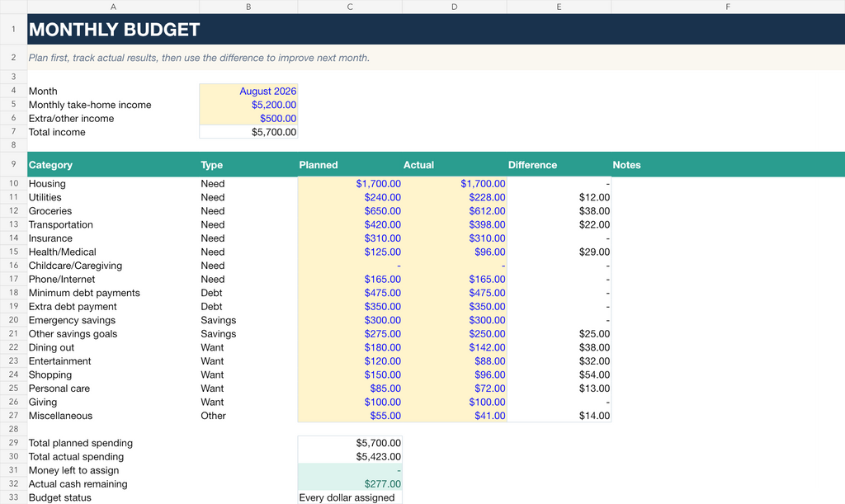Select Extra debt payment planned $350.00
The width and height of the screenshot is (845, 504).
point(350,306)
